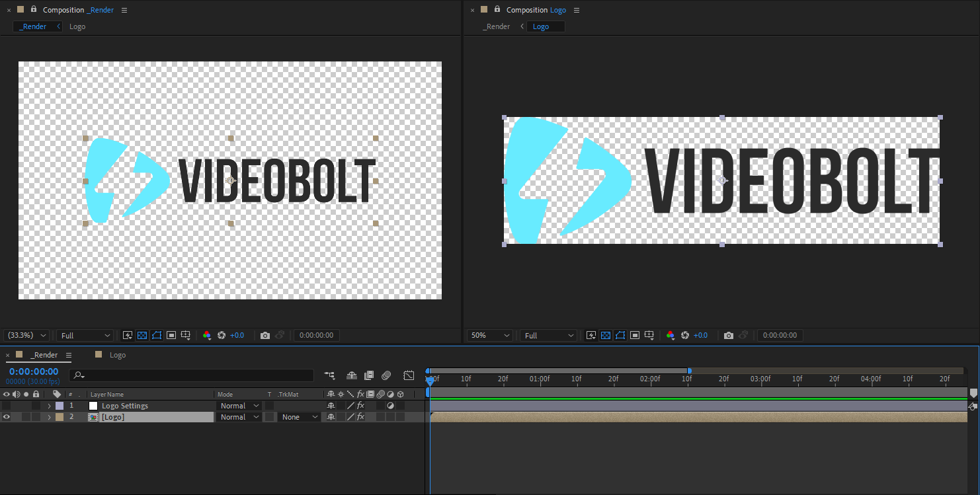Toggle quality switch on [Logo] layer

pos(350,417)
